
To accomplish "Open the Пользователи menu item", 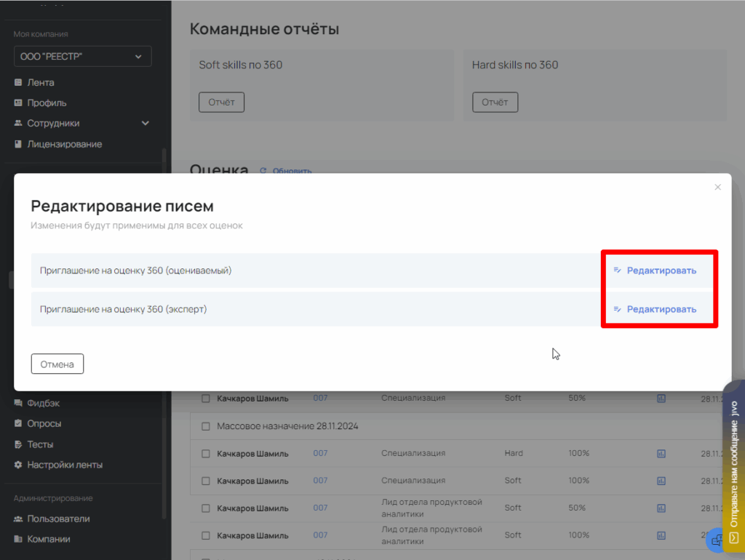I will click(x=58, y=519).
